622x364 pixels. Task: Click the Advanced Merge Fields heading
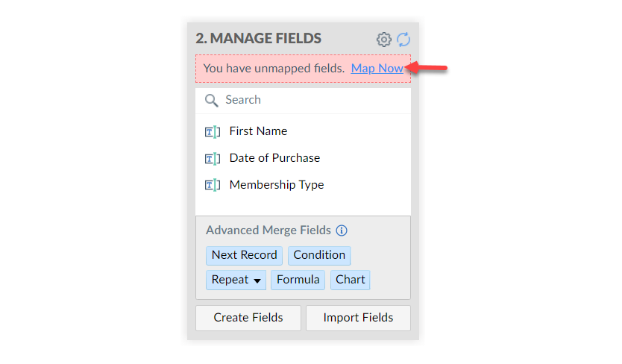pyautogui.click(x=268, y=230)
